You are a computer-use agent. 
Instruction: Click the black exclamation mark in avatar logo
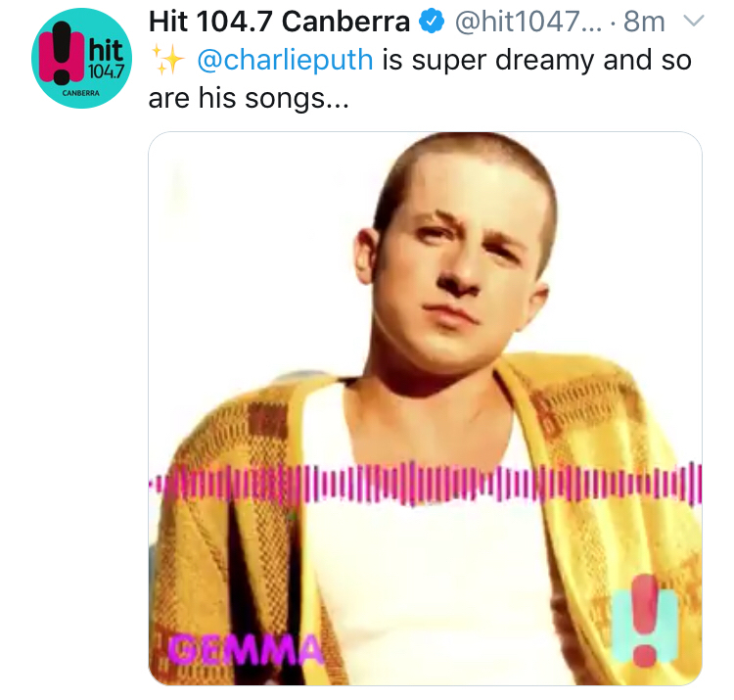click(x=62, y=53)
